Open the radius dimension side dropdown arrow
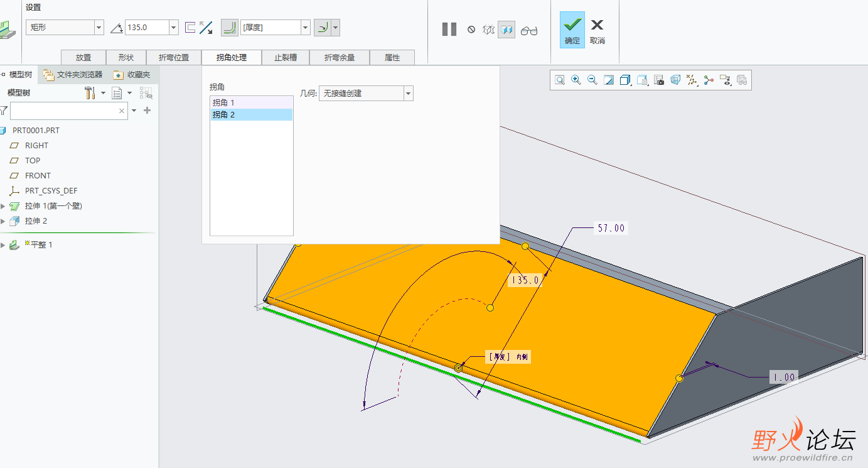The width and height of the screenshot is (868, 468). 336,28
